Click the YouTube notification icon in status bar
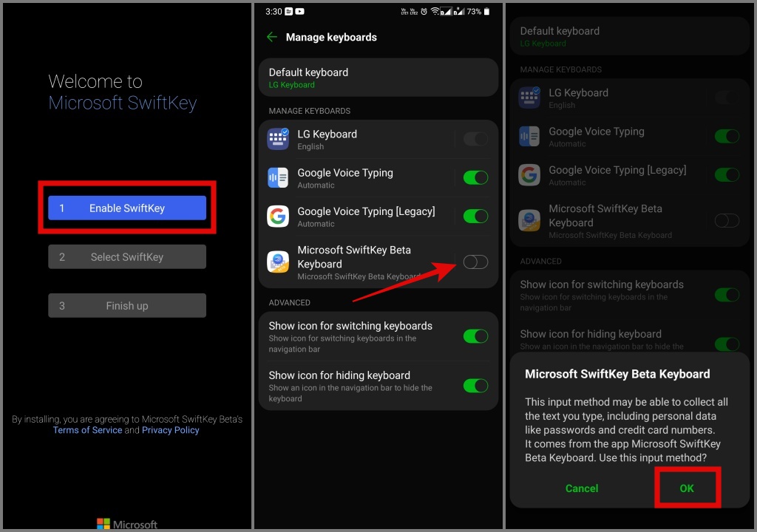The image size is (757, 532). (300, 11)
